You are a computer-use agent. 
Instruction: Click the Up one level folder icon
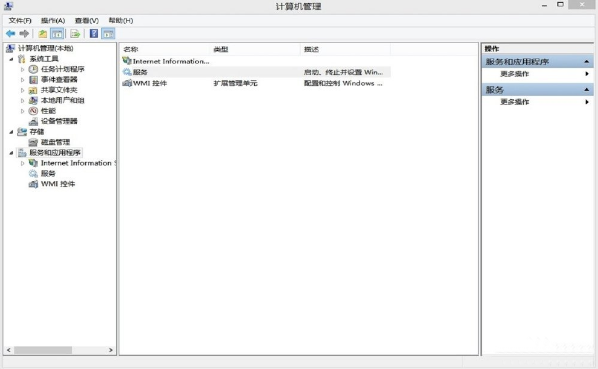click(43, 34)
